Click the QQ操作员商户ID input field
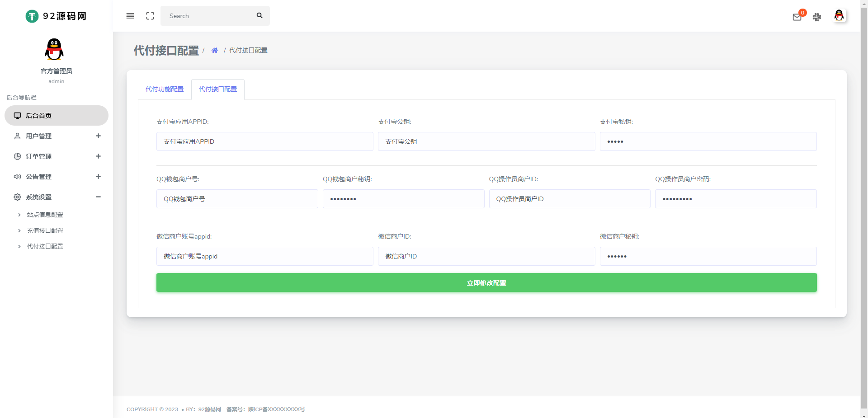The height and width of the screenshot is (418, 868). [570, 199]
